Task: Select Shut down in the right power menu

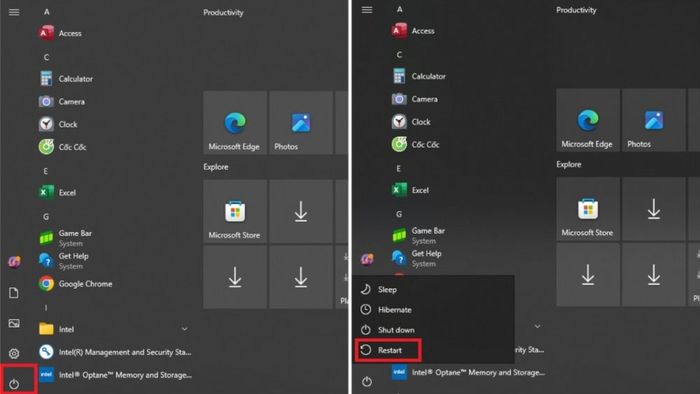Action: (388, 330)
